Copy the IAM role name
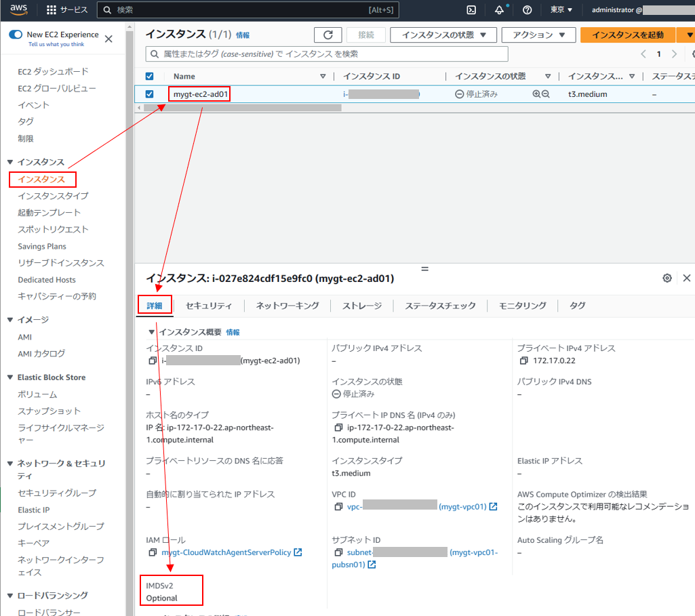The height and width of the screenshot is (616, 695). (x=153, y=552)
